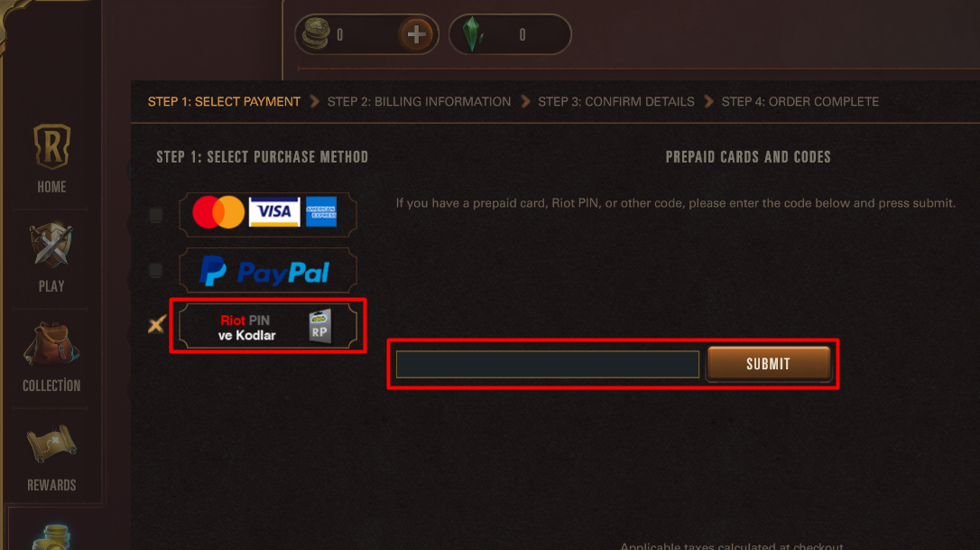Open the store coins icon in sidebar

click(53, 536)
